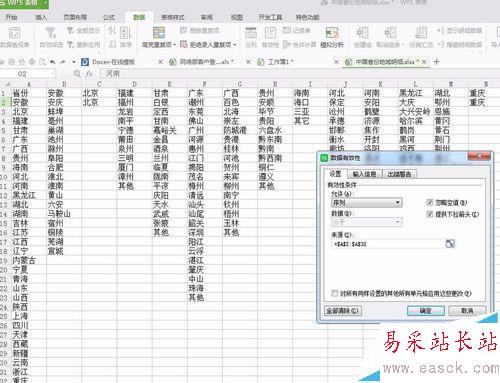Check apply changes to all same-setting cells

coord(334,293)
